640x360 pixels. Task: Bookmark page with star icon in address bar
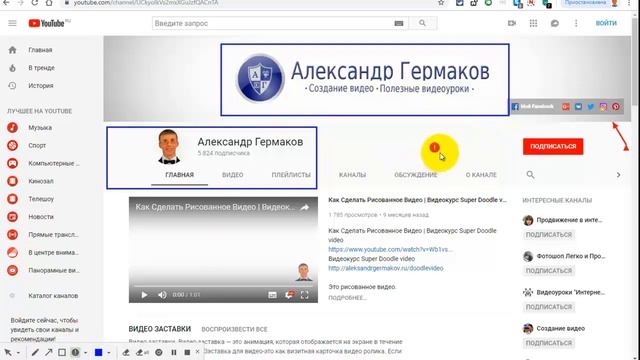pyautogui.click(x=441, y=3)
